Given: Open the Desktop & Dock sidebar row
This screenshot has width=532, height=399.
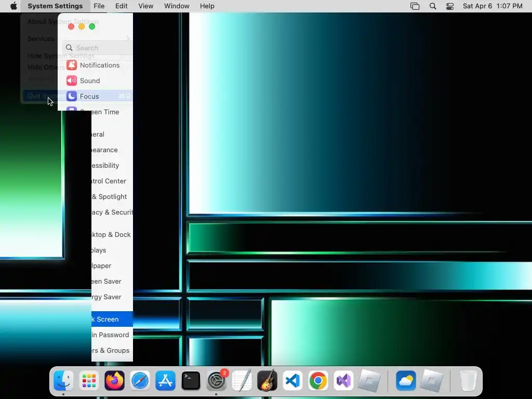Looking at the screenshot, I should 112,234.
